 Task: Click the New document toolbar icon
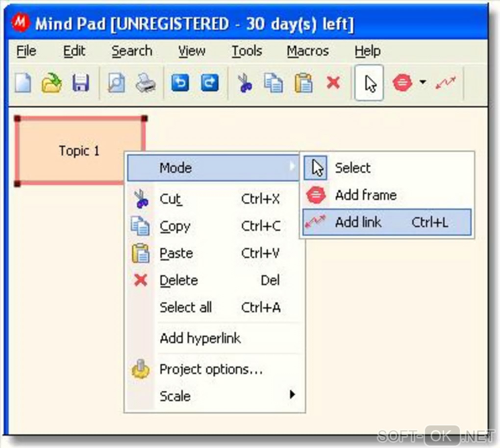pos(23,83)
